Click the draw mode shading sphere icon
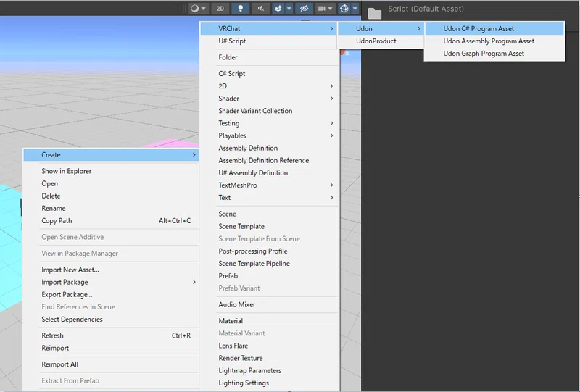The width and height of the screenshot is (580, 392). (195, 8)
